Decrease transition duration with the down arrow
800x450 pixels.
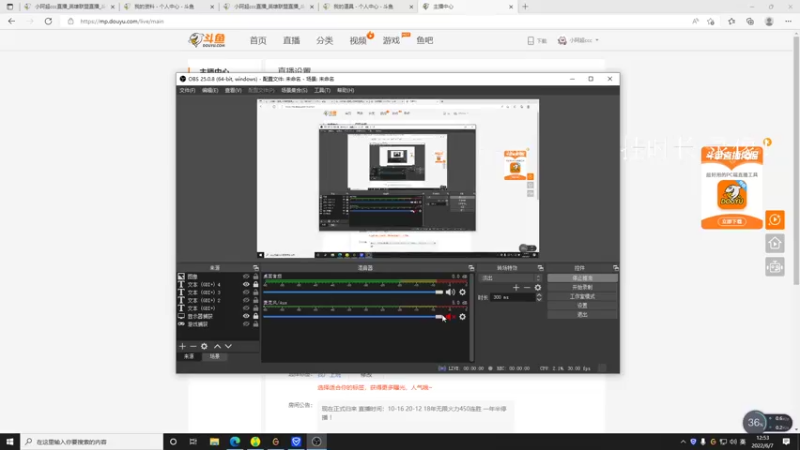(539, 299)
